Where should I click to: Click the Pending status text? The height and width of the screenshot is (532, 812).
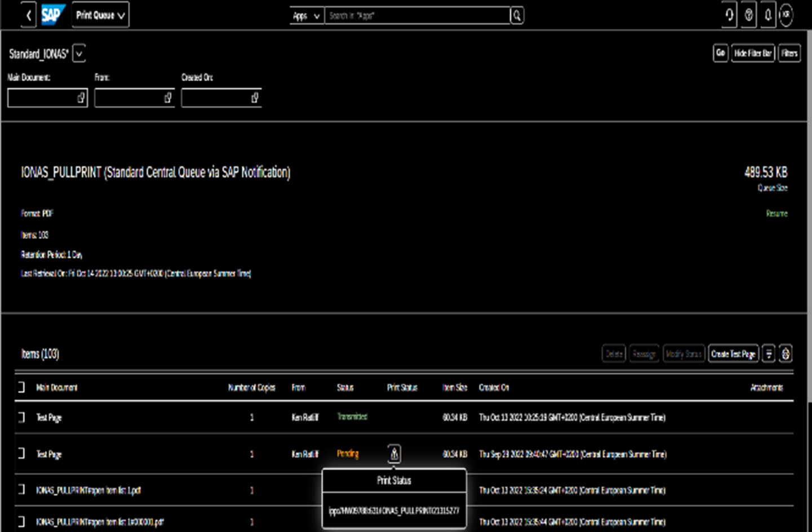pos(348,454)
